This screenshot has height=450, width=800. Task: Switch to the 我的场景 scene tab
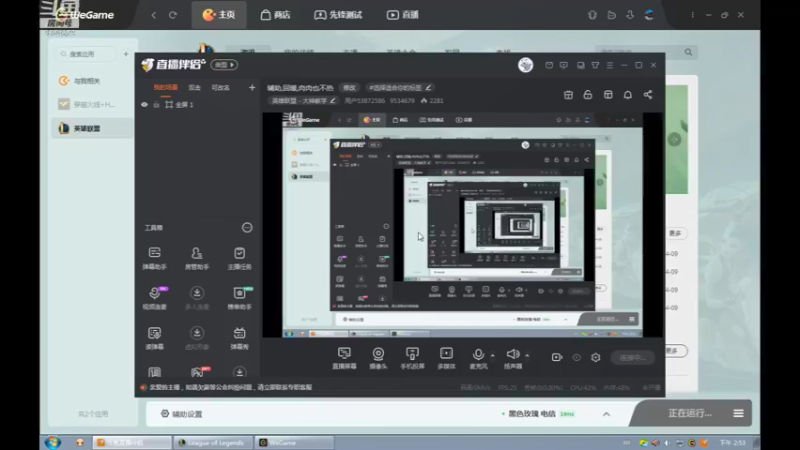tap(166, 88)
